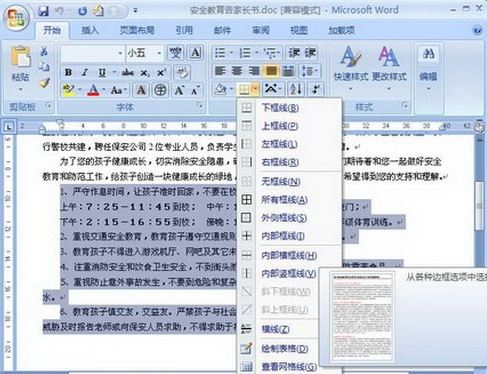Switch to the 插入 (Insert) tab
The image size is (487, 374).
tap(90, 30)
